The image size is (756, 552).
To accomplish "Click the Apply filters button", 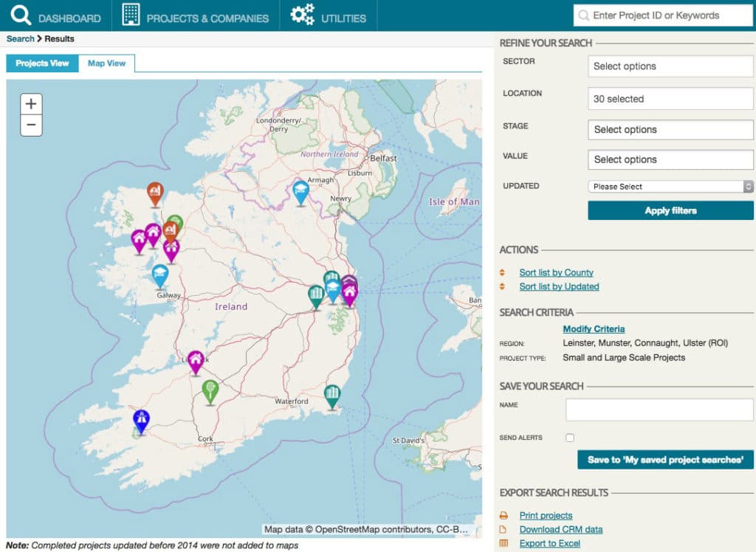I will tap(670, 210).
